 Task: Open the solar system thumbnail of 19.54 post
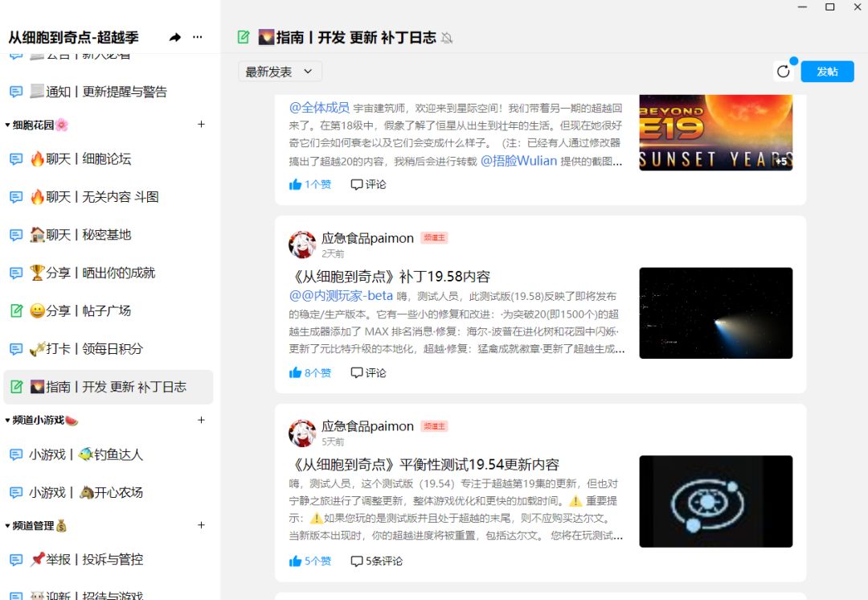tap(716, 501)
